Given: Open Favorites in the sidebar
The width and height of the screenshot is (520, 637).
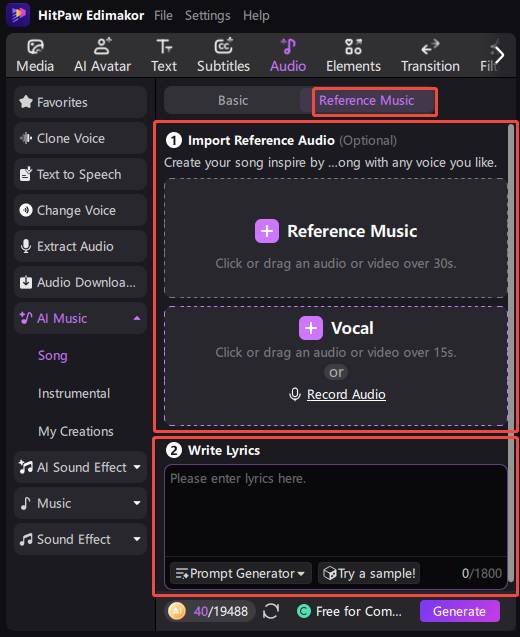Looking at the screenshot, I should (x=80, y=102).
